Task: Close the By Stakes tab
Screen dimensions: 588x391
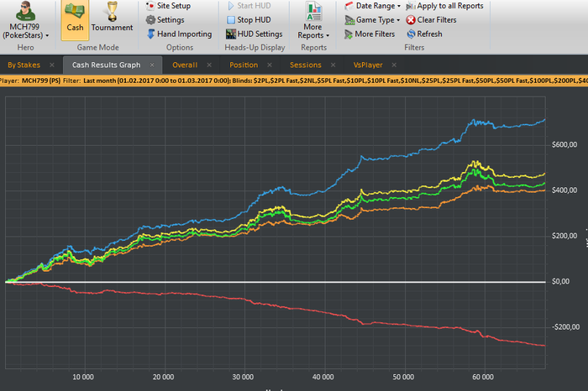Action: (x=52, y=65)
